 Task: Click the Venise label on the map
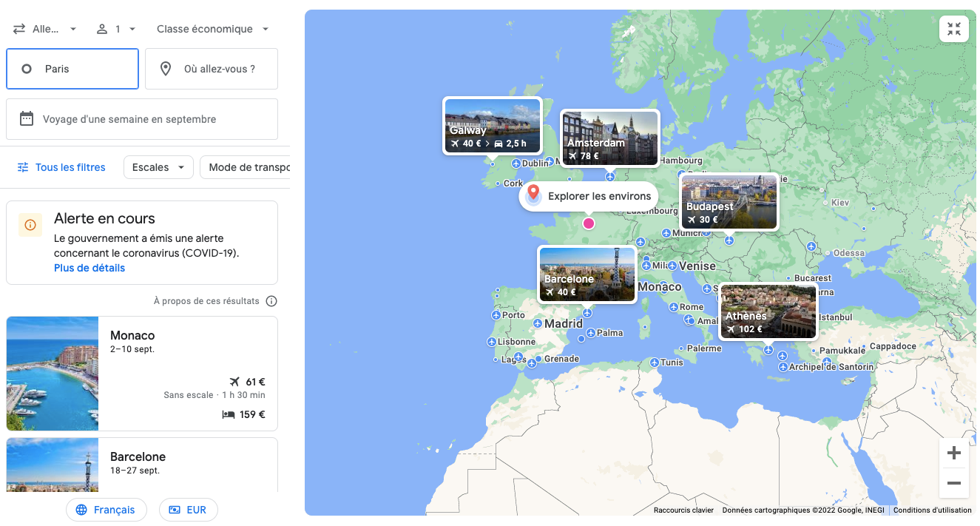point(697,266)
